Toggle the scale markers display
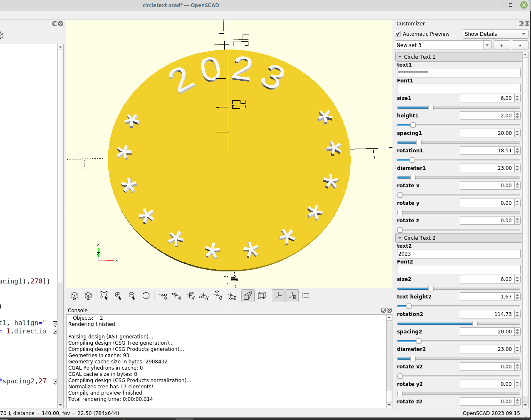 (292, 296)
